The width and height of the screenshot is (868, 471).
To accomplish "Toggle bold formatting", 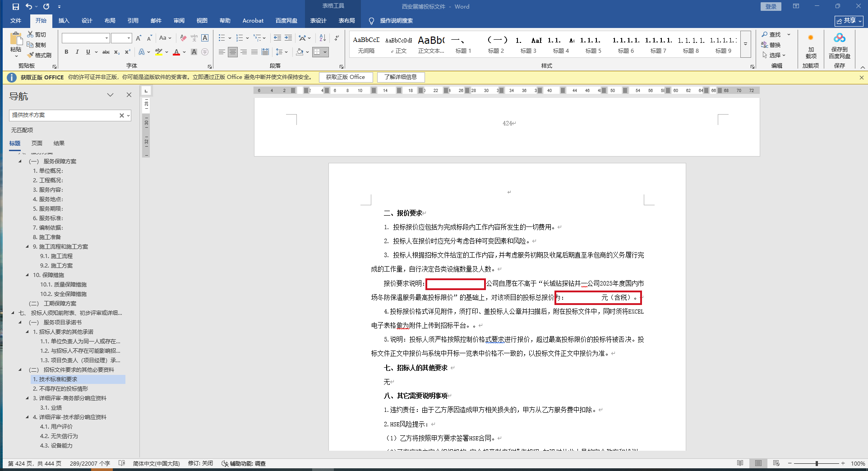I will [x=66, y=52].
